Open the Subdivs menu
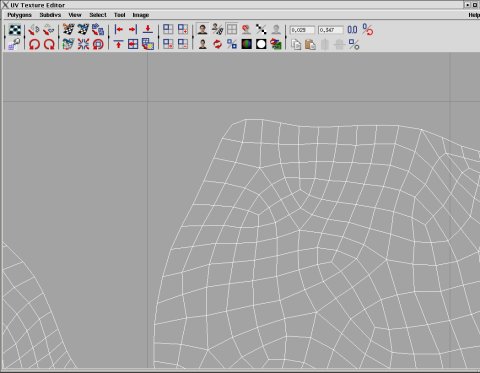This screenshot has height=373, width=480. tap(50, 15)
